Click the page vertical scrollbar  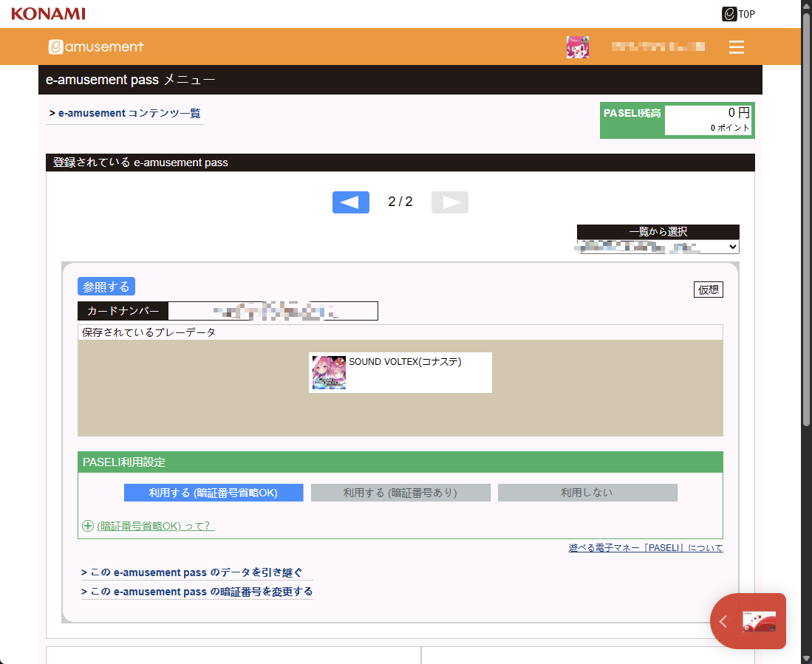[x=805, y=222]
